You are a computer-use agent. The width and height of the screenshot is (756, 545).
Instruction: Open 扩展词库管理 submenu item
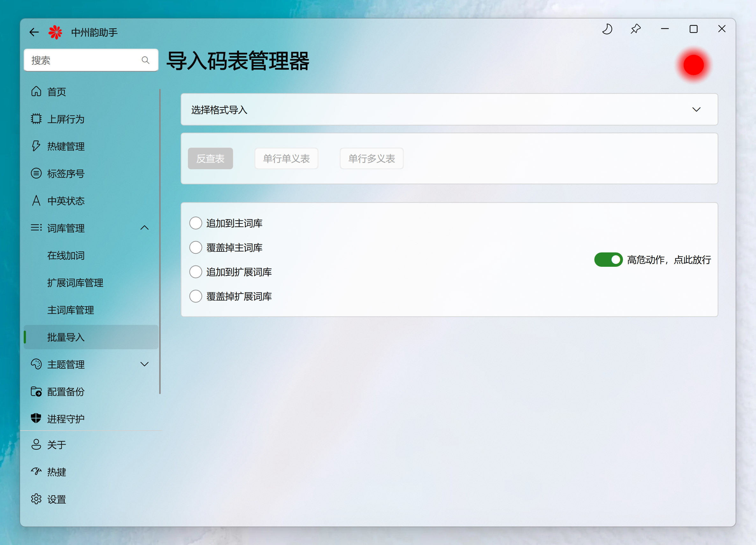tap(75, 283)
